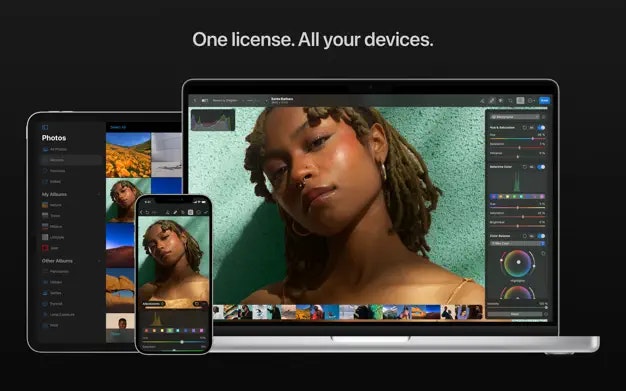This screenshot has height=391, width=626.
Task: Click the ML button for Selective Color
Action: tap(532, 167)
